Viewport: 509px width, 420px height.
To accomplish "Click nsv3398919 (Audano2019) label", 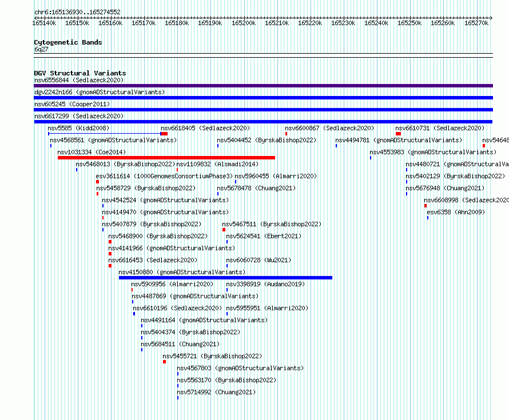I will coord(265,284).
